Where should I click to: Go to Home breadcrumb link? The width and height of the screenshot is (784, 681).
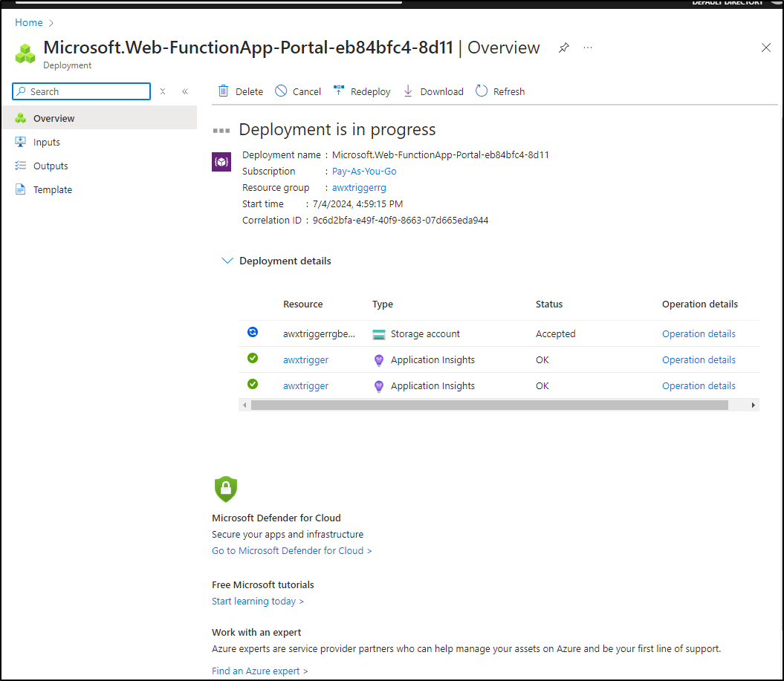coord(28,22)
